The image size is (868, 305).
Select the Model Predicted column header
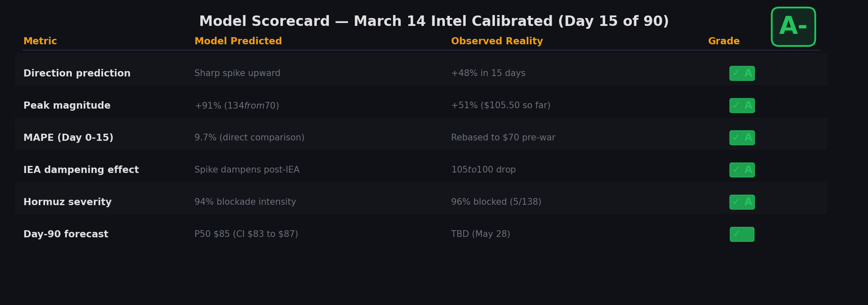238,41
